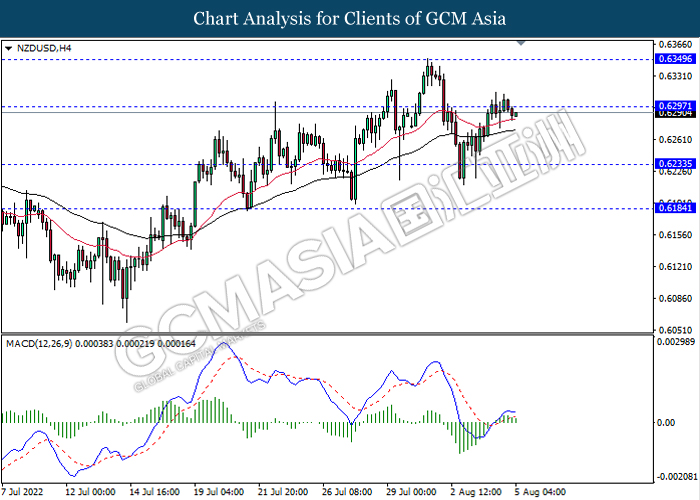Select the 0.61841 support price label
This screenshot has width=700, height=500.
tap(675, 208)
